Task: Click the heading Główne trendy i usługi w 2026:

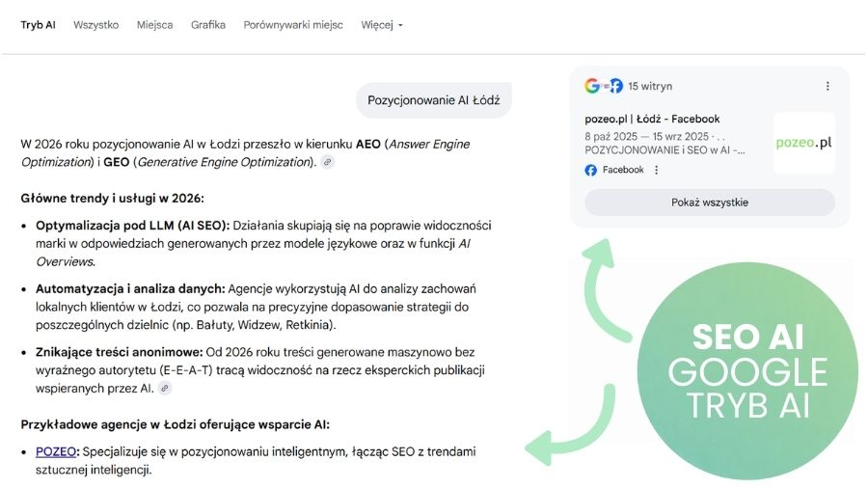Action: point(113,198)
